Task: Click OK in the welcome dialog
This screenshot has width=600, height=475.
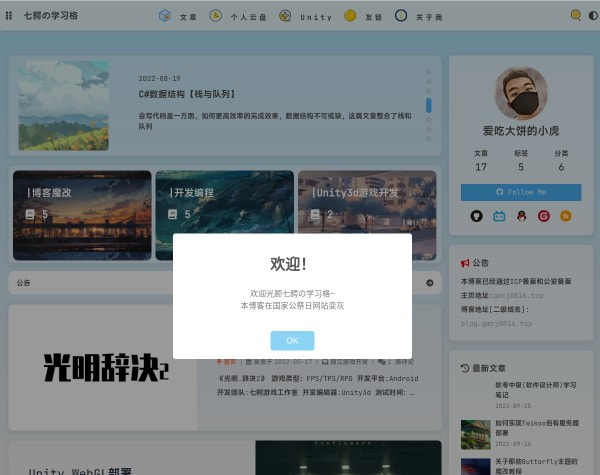Action: [x=292, y=340]
